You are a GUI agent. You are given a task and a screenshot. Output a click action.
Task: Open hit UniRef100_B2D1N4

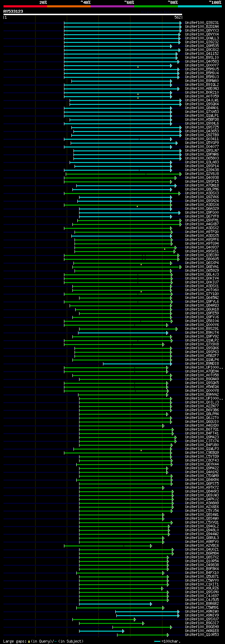coord(202,27)
